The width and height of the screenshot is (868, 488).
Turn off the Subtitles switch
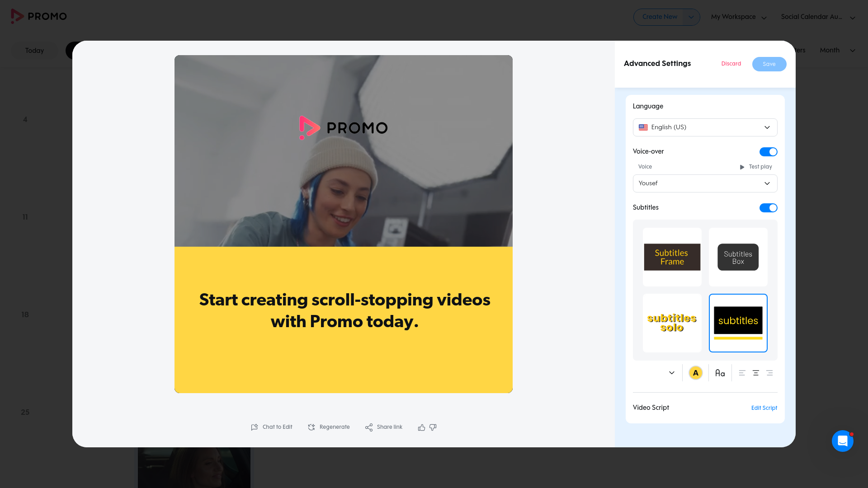(769, 208)
